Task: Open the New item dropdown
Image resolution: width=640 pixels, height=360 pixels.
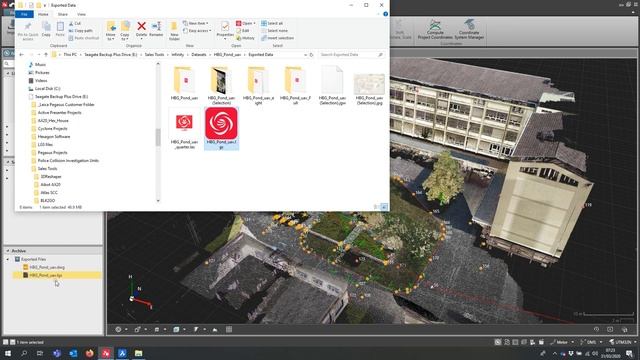Action: pyautogui.click(x=196, y=23)
